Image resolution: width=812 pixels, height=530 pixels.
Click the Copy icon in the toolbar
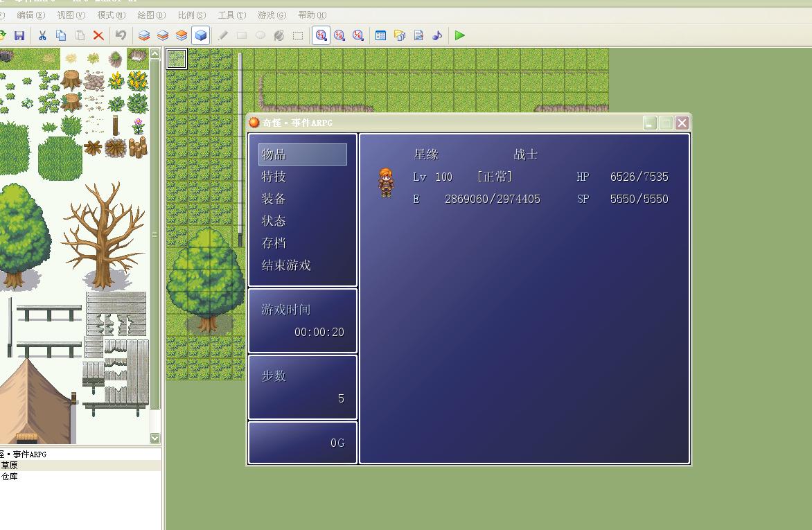61,35
